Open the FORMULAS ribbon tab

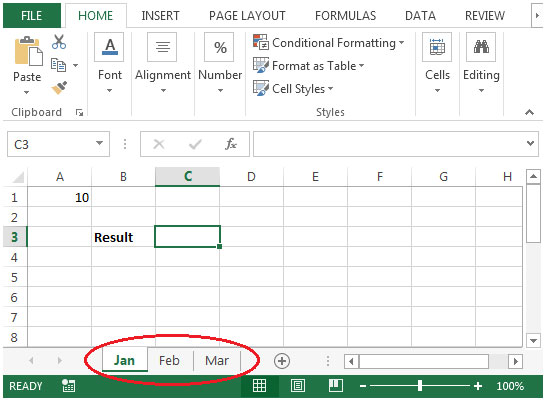[x=345, y=16]
